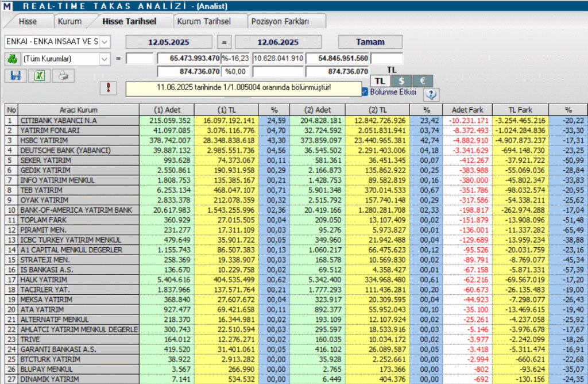
Task: Export table with the Excel icon
Action: pyautogui.click(x=40, y=76)
